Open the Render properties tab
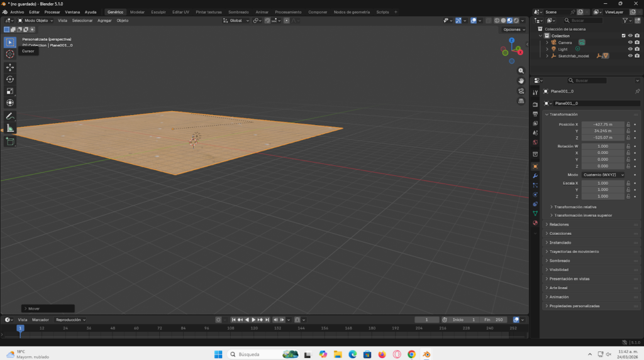Screen dimensions: 644x360 click(x=535, y=105)
